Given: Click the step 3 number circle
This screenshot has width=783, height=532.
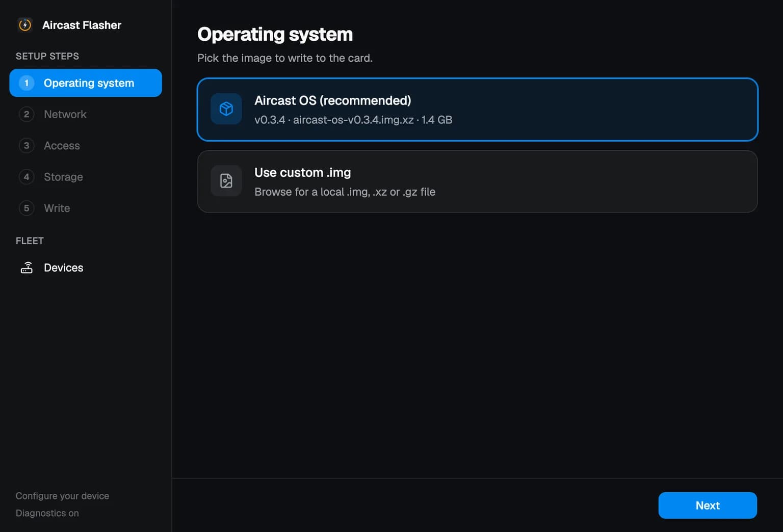Looking at the screenshot, I should point(27,146).
